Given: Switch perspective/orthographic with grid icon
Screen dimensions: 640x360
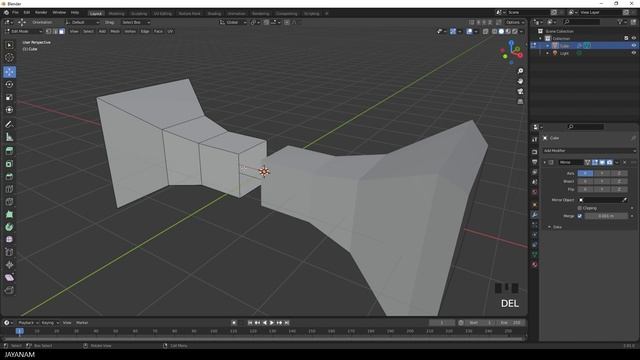Looking at the screenshot, I should 520,101.
